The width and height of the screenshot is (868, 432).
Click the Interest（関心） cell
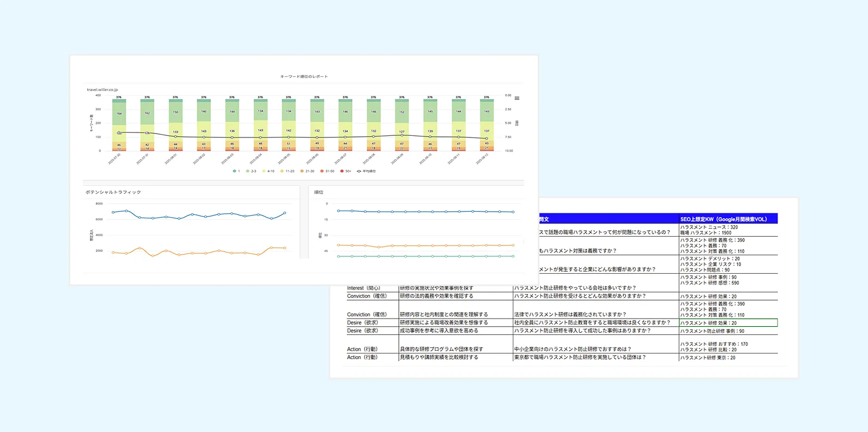pyautogui.click(x=364, y=288)
